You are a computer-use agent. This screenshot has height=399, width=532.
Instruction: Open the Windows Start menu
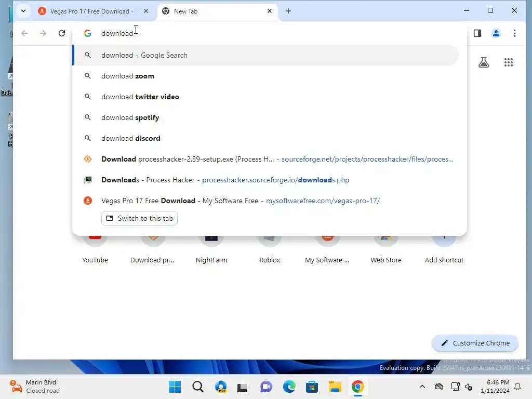click(x=175, y=387)
